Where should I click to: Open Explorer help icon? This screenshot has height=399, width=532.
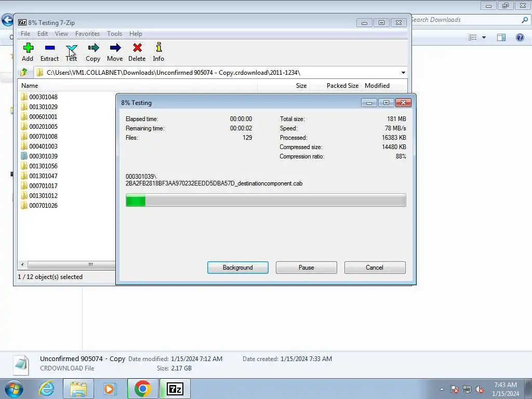(x=520, y=37)
